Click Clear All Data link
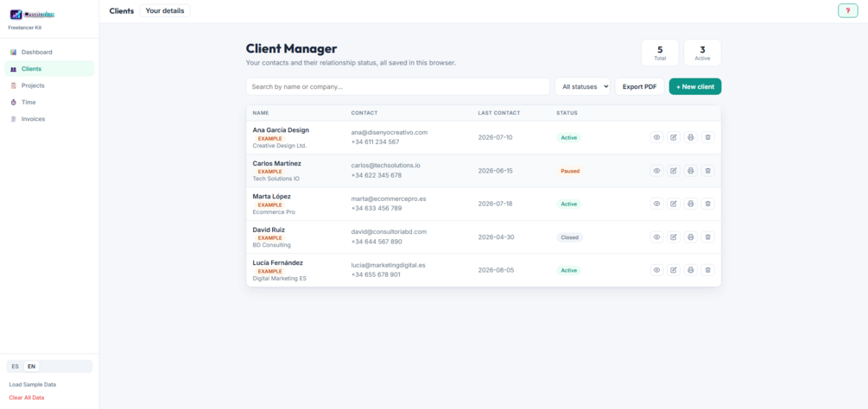Screen dimensions: 868x409 [x=27, y=398]
